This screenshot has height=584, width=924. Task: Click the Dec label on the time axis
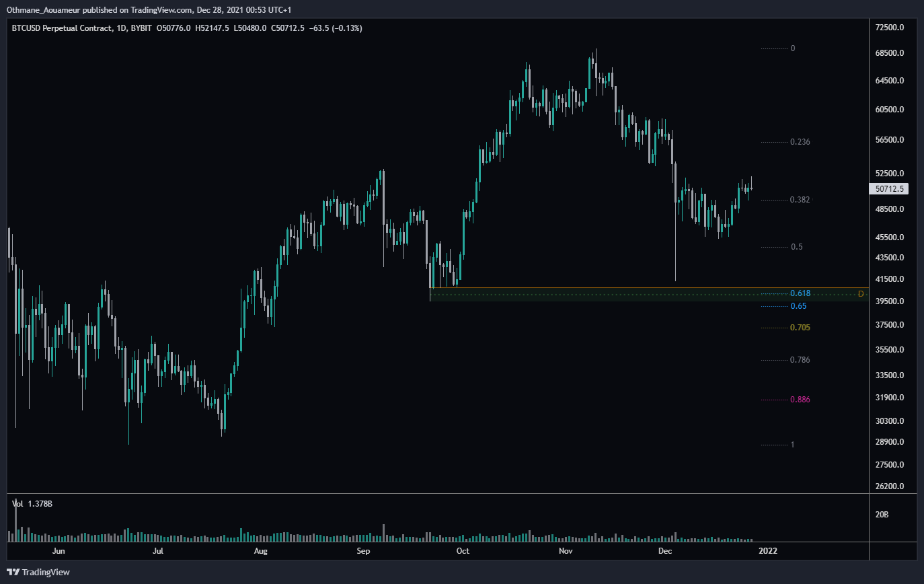coord(665,551)
